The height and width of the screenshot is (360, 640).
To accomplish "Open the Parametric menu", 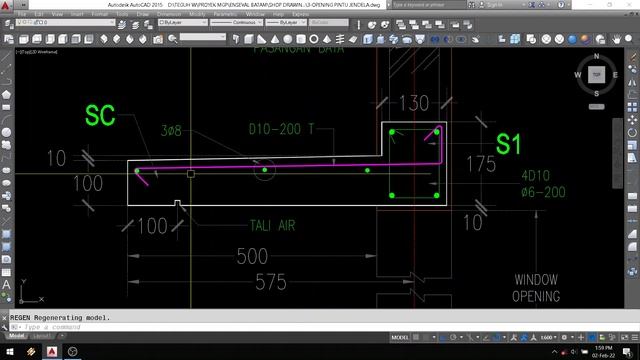I will [225, 14].
